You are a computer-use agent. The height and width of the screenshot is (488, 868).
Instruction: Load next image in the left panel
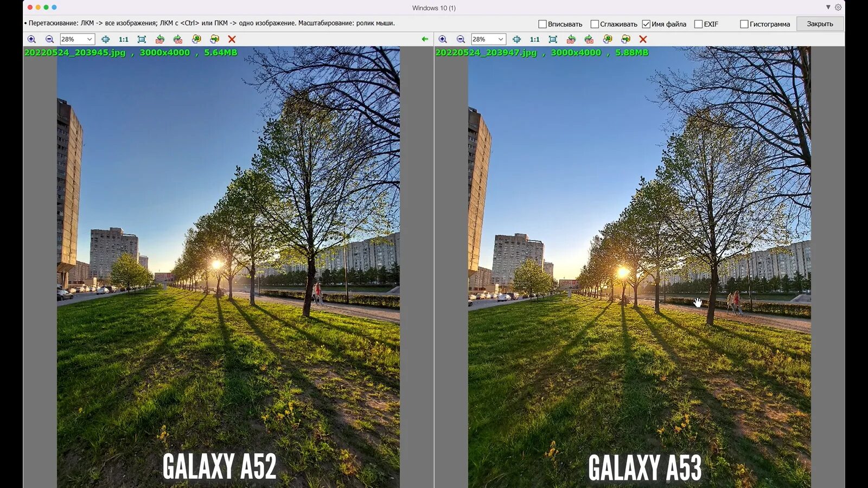pyautogui.click(x=214, y=39)
